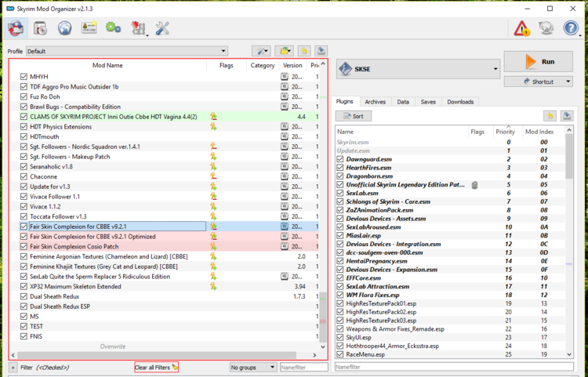Image resolution: width=588 pixels, height=377 pixels.
Task: Disable the SexLab.esm plugin checkbox
Action: pos(340,193)
